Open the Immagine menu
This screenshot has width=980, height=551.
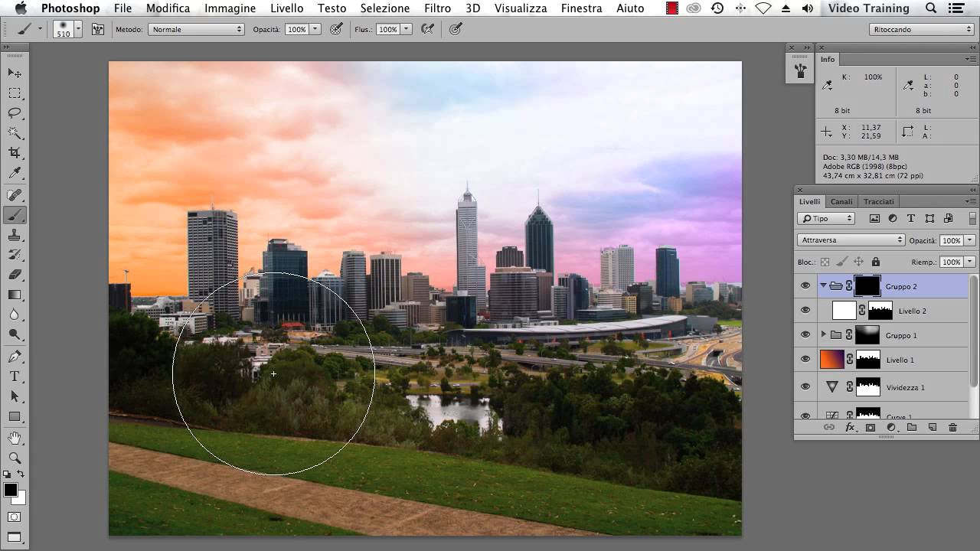click(x=230, y=8)
